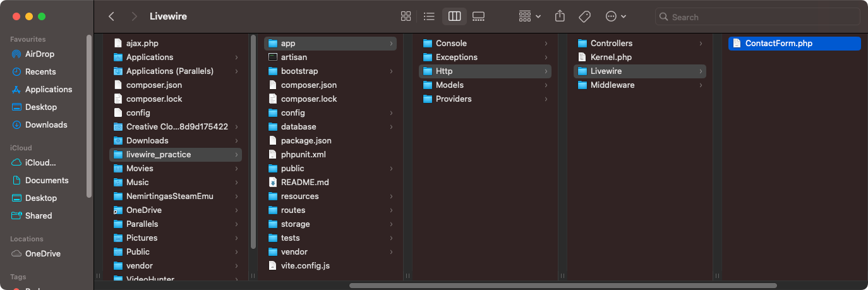Click the Share icon in toolbar
The height and width of the screenshot is (290, 868).
pos(559,16)
